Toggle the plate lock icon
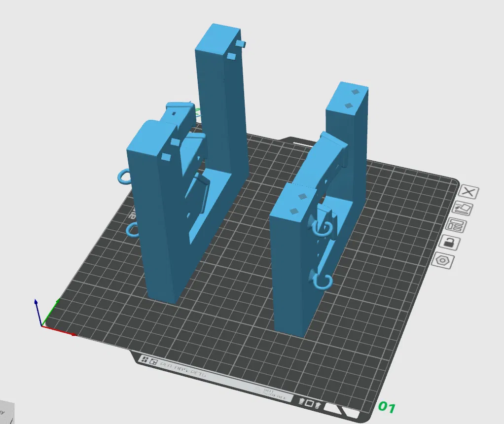Viewport: 504px width, 424px height. click(449, 242)
